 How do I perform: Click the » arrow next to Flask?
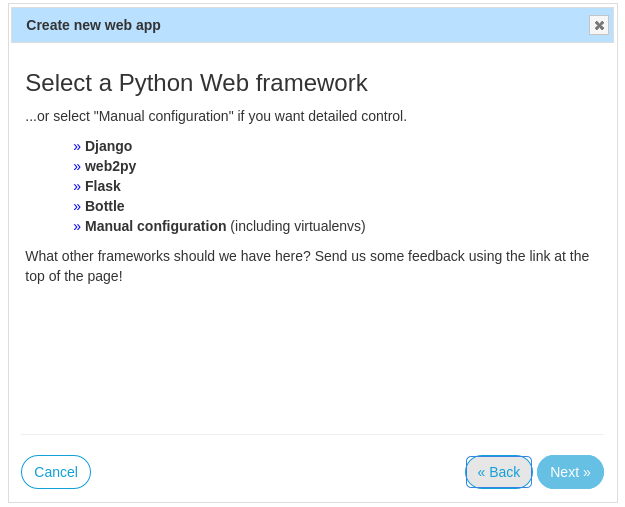pos(77,186)
